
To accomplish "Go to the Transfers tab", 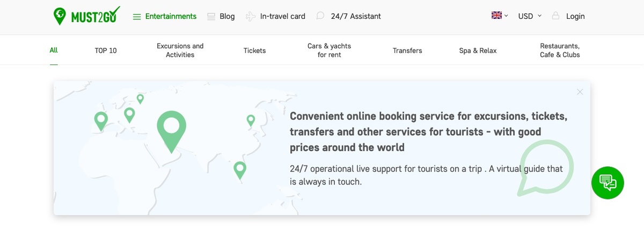I will tap(407, 51).
